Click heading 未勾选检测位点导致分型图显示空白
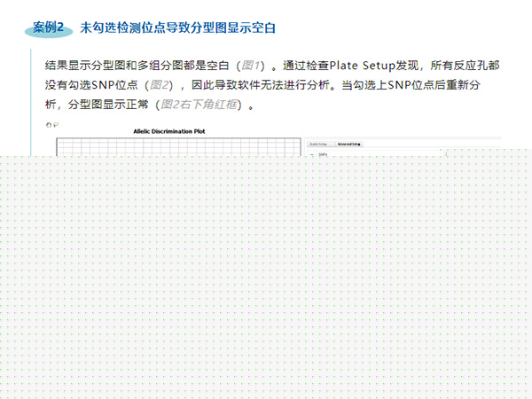The height and width of the screenshot is (399, 532). click(x=177, y=28)
